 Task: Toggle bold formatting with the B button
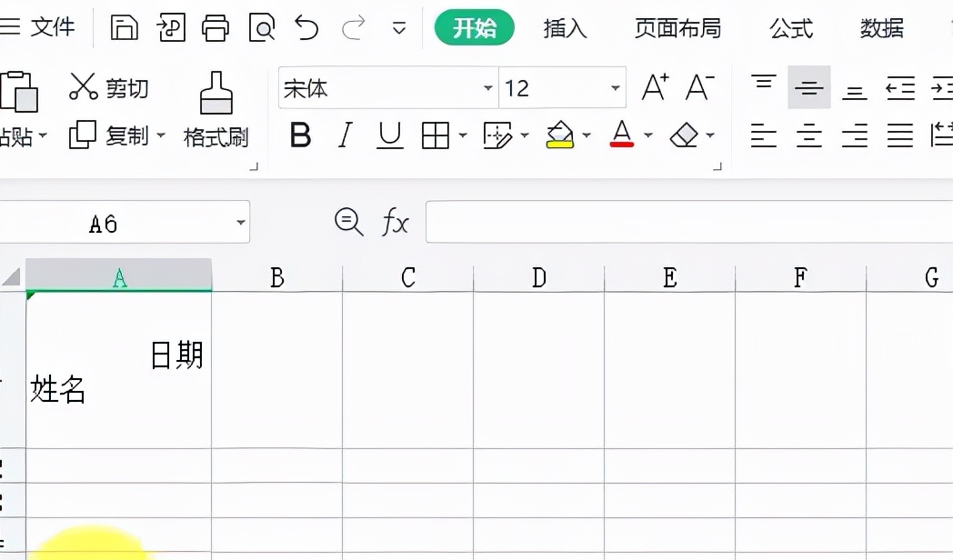(x=300, y=135)
